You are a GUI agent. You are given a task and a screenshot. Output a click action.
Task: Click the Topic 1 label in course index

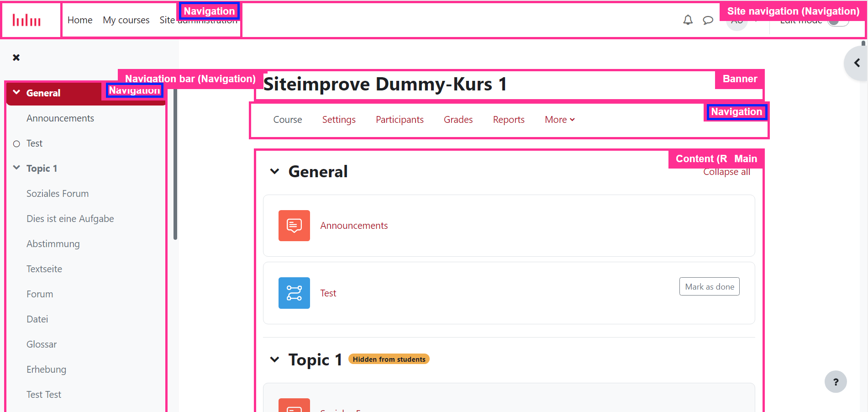42,169
